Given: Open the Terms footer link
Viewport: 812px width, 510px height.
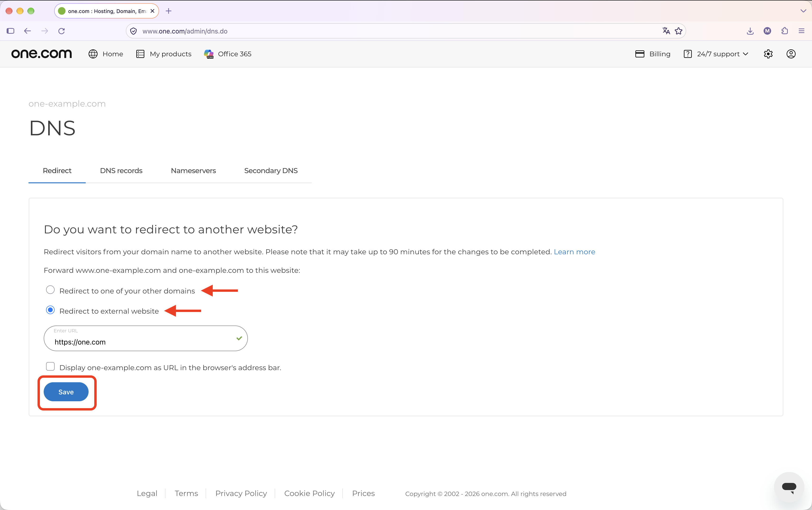Looking at the screenshot, I should point(186,493).
